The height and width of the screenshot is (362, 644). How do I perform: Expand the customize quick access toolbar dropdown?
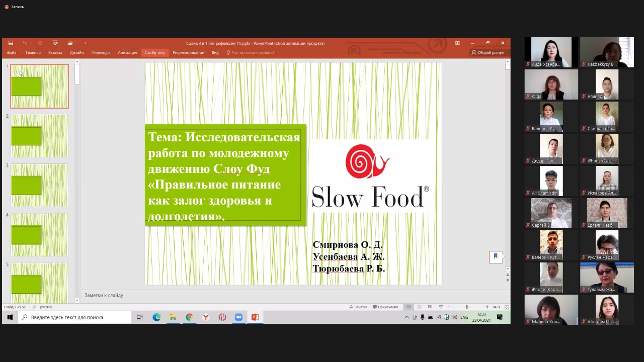(x=85, y=43)
